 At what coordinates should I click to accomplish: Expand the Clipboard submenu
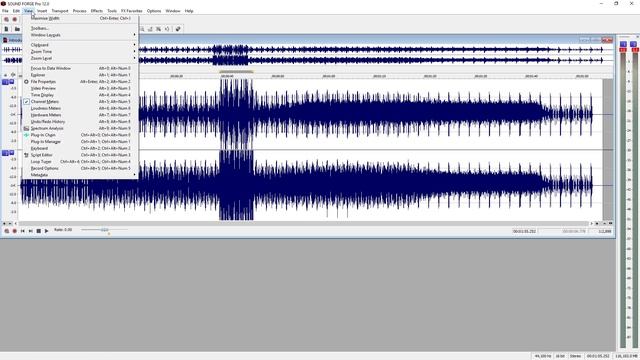(80, 45)
